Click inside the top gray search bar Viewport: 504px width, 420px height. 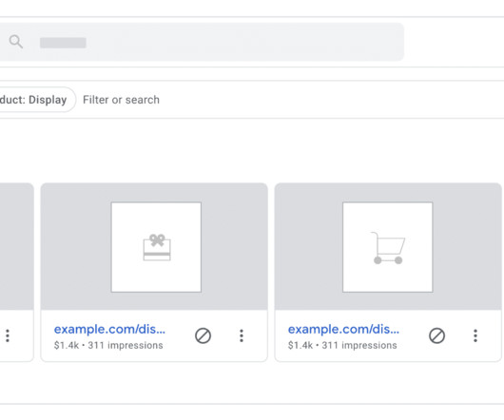point(202,42)
